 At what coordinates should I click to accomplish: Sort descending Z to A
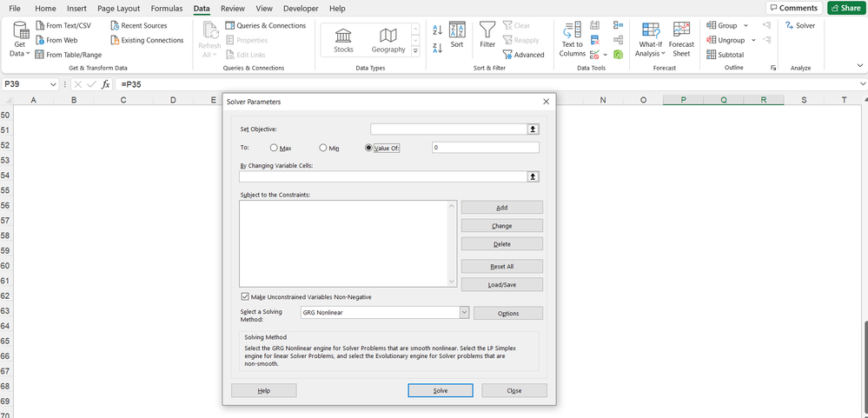pyautogui.click(x=437, y=48)
